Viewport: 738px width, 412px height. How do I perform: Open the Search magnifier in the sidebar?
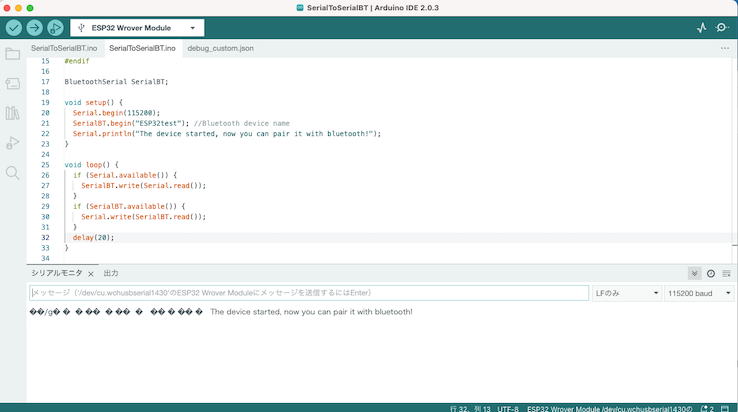13,173
